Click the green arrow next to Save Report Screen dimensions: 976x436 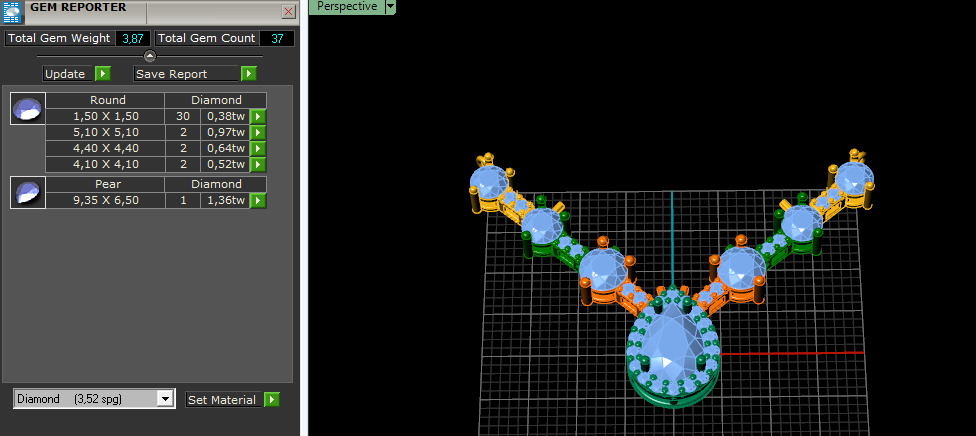coord(249,73)
